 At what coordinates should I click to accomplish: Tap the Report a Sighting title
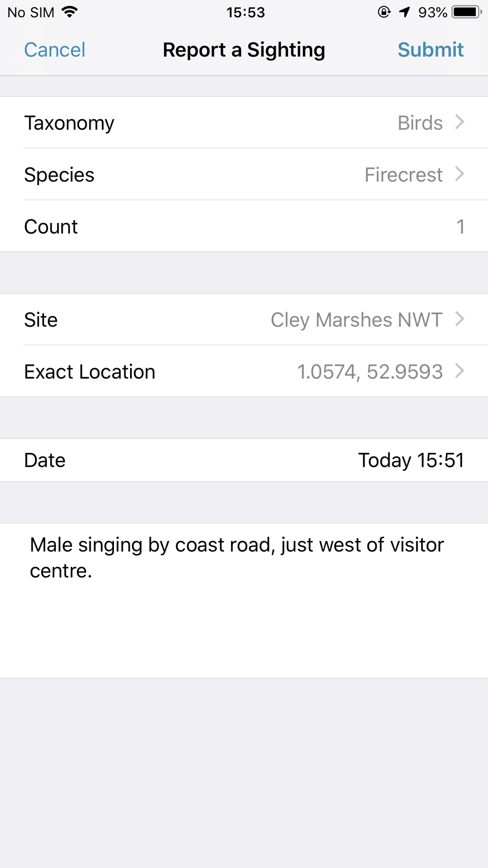[244, 50]
